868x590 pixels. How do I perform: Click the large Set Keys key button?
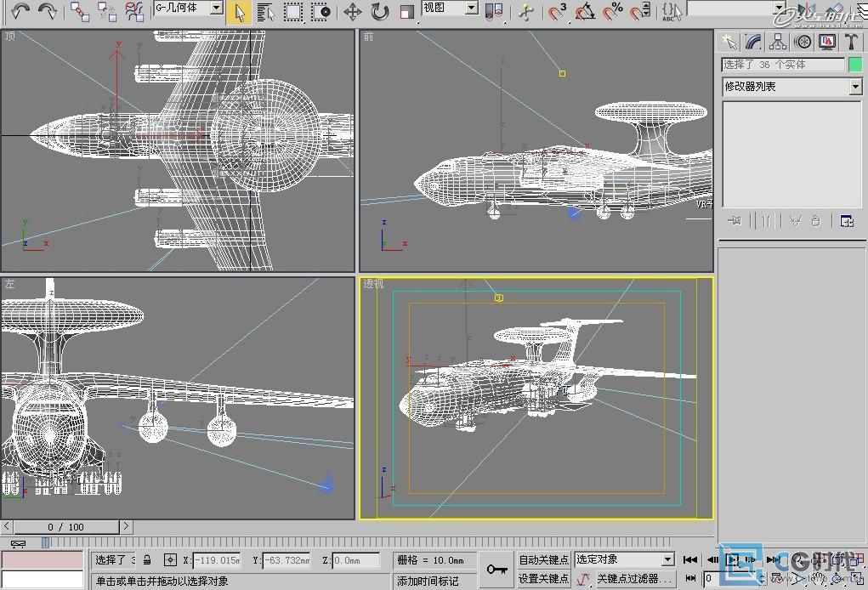[x=496, y=570]
